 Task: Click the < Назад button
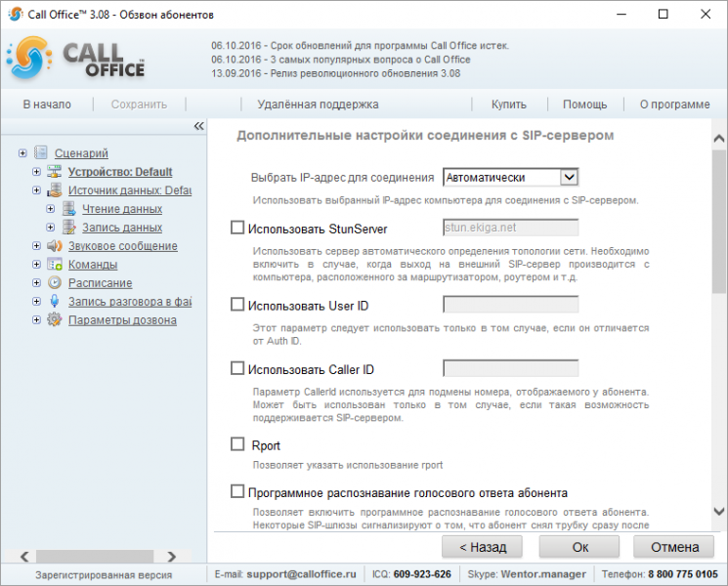click(482, 547)
